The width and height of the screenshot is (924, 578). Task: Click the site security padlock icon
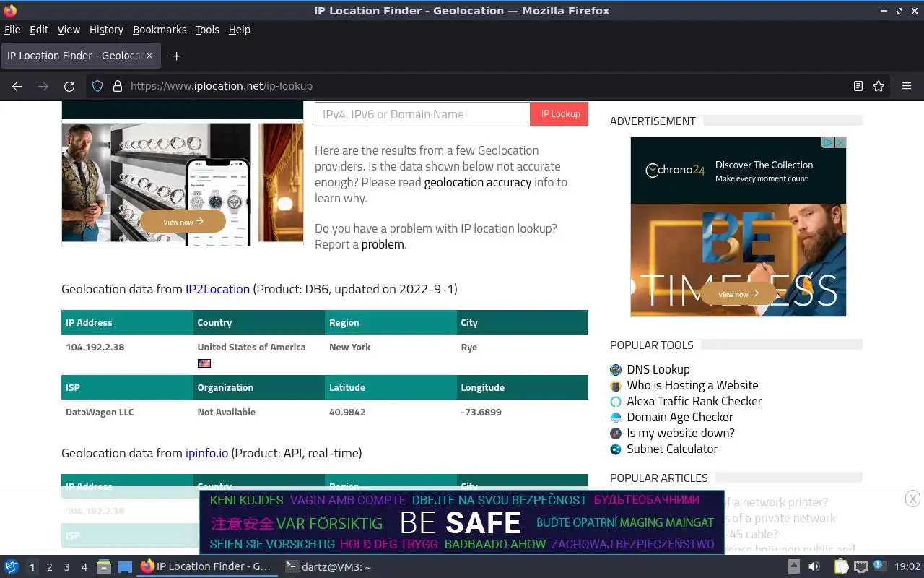coord(117,86)
